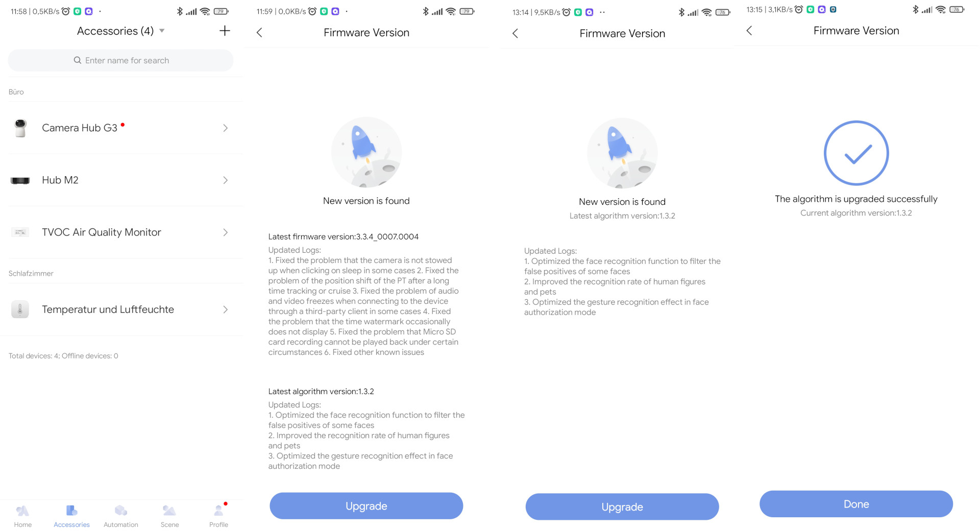
Task: Open the Scene tab
Action: coord(169,515)
